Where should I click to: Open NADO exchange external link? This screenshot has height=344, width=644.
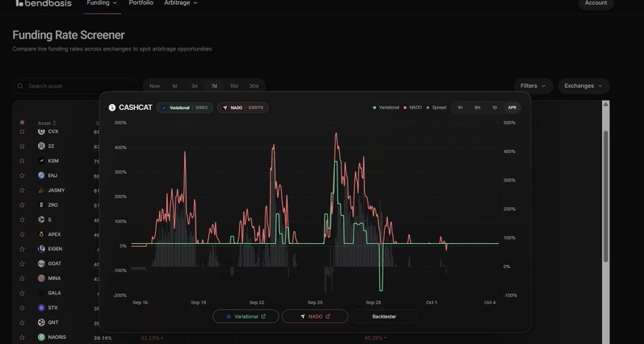click(315, 317)
